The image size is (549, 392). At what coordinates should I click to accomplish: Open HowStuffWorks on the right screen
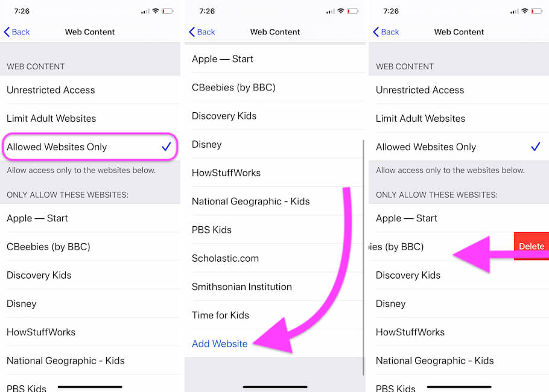(459, 332)
